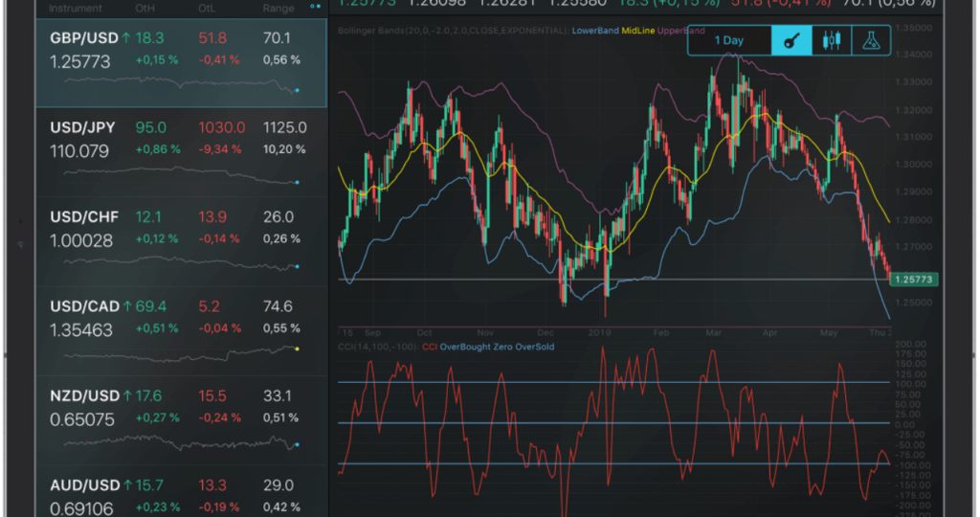Click the Zero legend label in CCI panel
The width and height of the screenshot is (980, 517).
point(504,347)
